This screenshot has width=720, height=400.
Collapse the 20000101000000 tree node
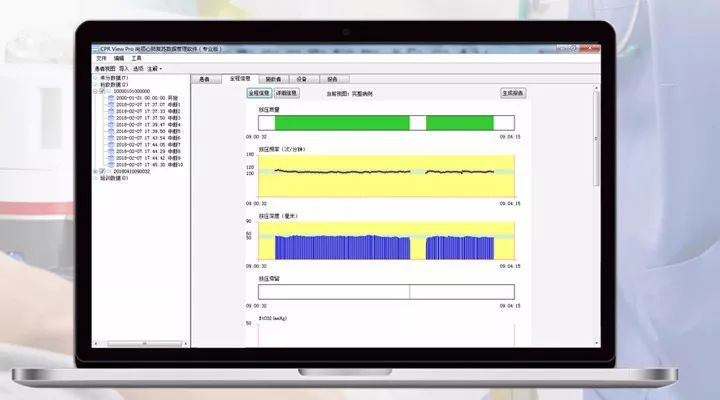(96, 91)
